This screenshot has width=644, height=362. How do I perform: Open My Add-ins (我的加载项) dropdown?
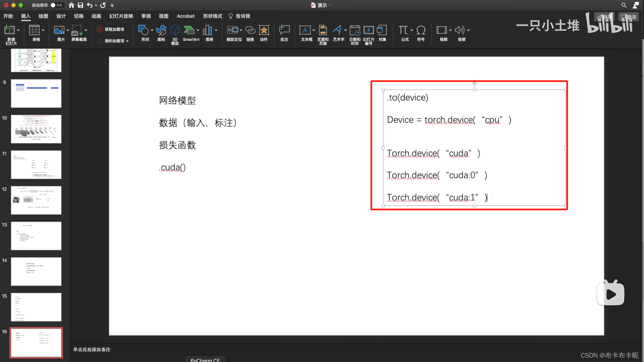point(113,41)
